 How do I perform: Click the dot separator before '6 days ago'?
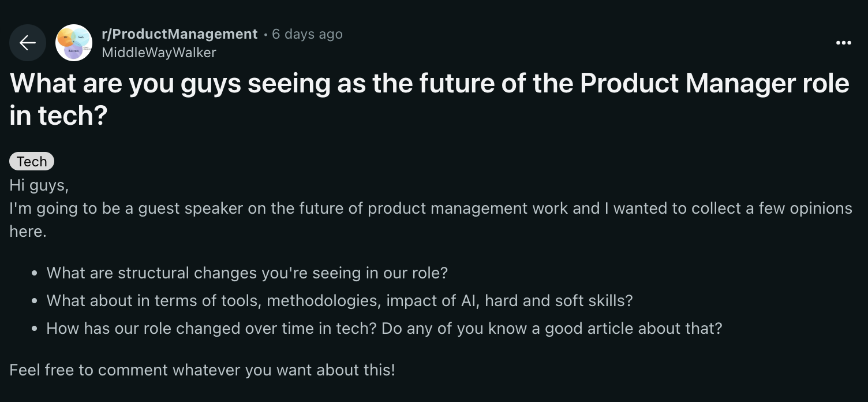[x=265, y=35]
